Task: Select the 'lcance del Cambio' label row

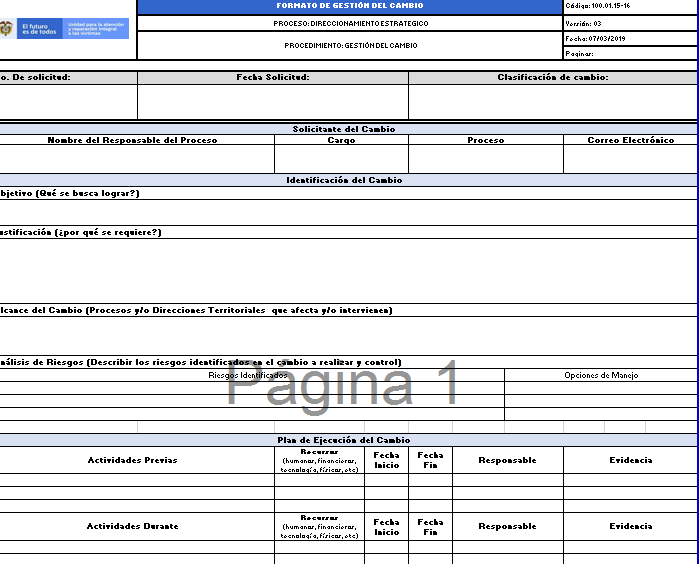Action: pos(348,310)
